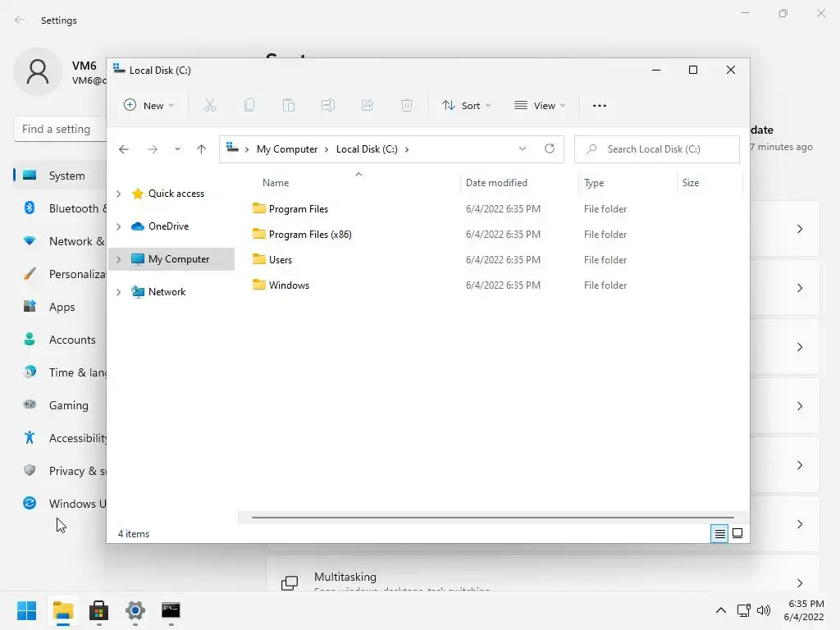The height and width of the screenshot is (630, 840).
Task: Click the Search Local Disk (C:) box
Action: [x=657, y=149]
